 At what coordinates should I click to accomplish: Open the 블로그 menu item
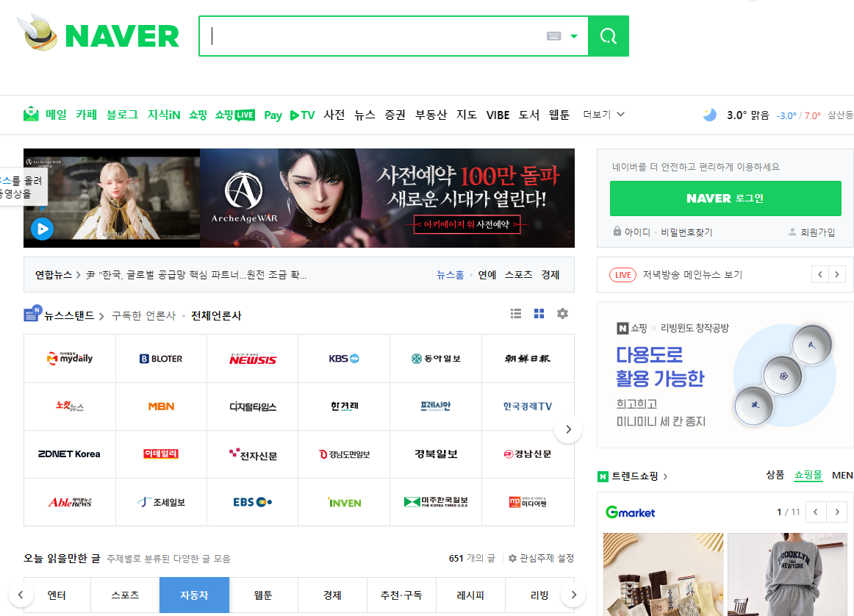[x=122, y=115]
